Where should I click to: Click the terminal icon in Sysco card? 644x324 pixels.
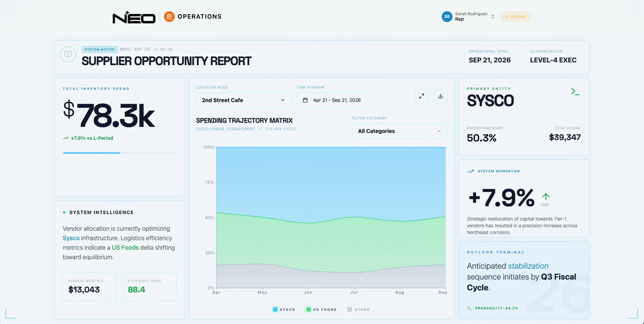coord(575,92)
